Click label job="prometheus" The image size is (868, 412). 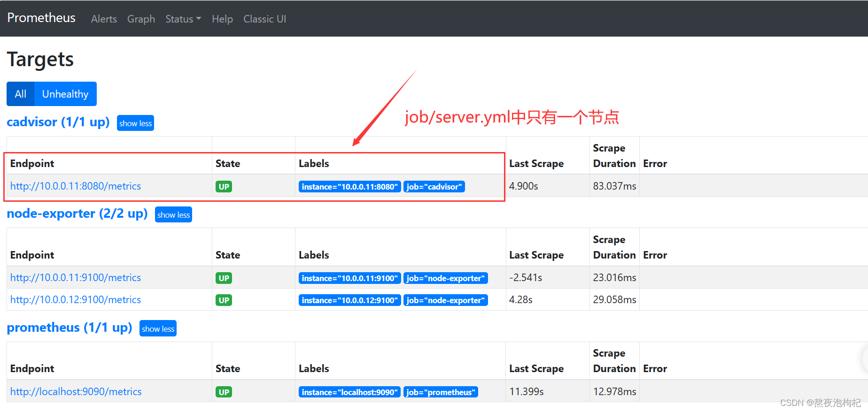pos(441,392)
